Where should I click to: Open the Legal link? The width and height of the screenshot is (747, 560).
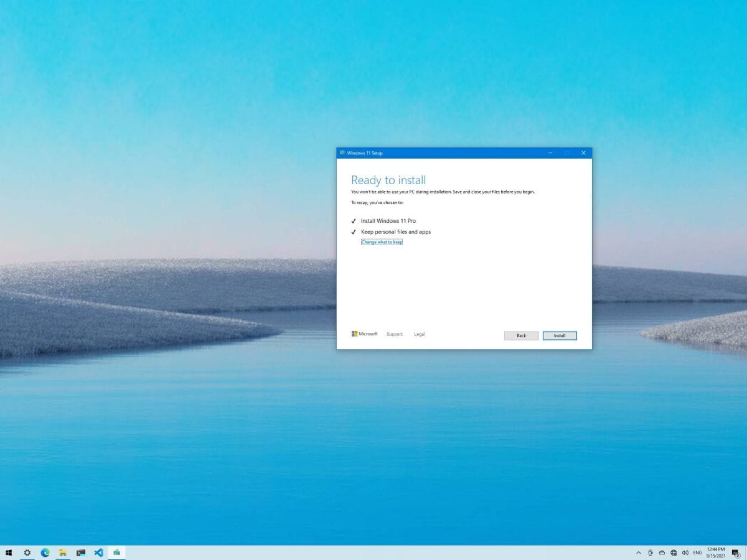[420, 334]
